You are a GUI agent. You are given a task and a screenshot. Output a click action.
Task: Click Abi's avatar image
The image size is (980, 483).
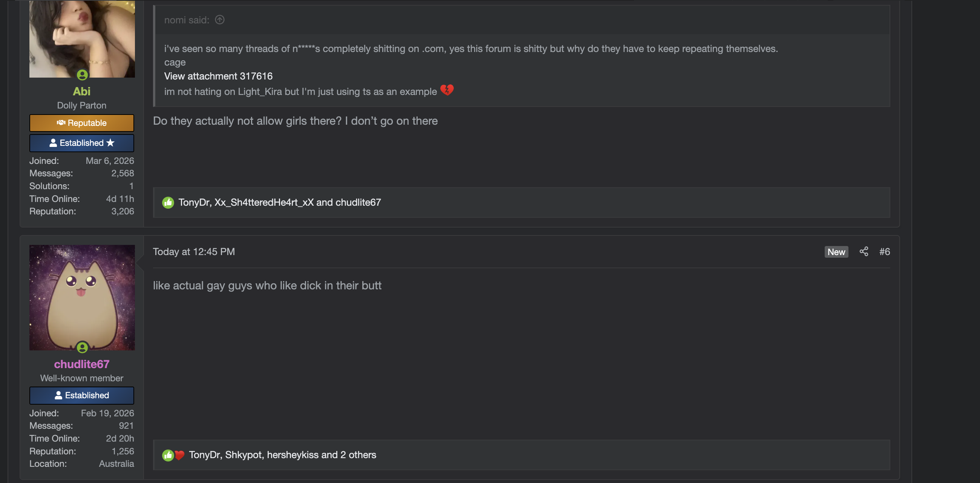pos(81,38)
